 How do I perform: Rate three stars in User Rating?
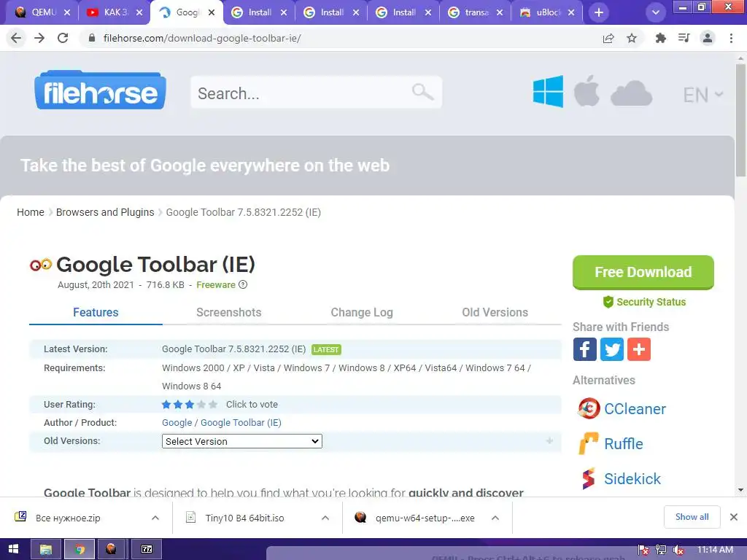[190, 405]
